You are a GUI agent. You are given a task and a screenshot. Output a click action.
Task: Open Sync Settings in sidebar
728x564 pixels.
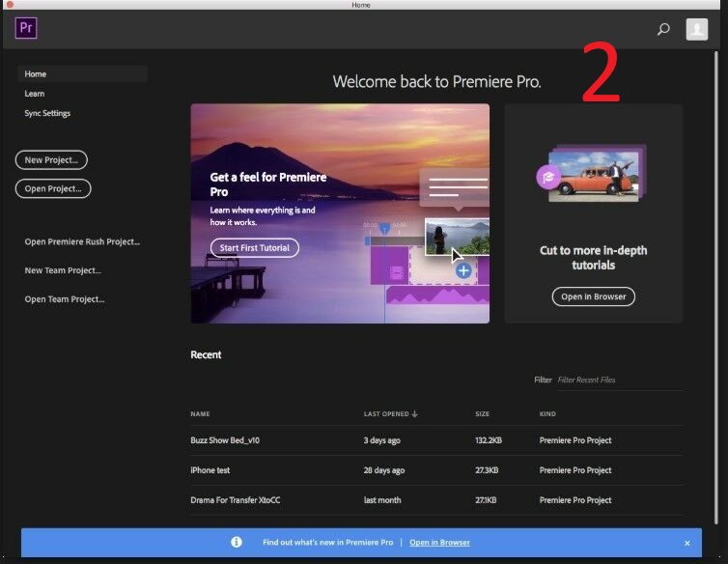tap(47, 113)
